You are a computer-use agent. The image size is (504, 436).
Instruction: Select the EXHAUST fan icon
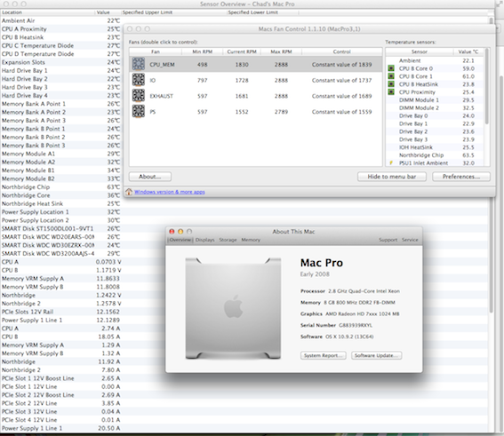pos(139,95)
